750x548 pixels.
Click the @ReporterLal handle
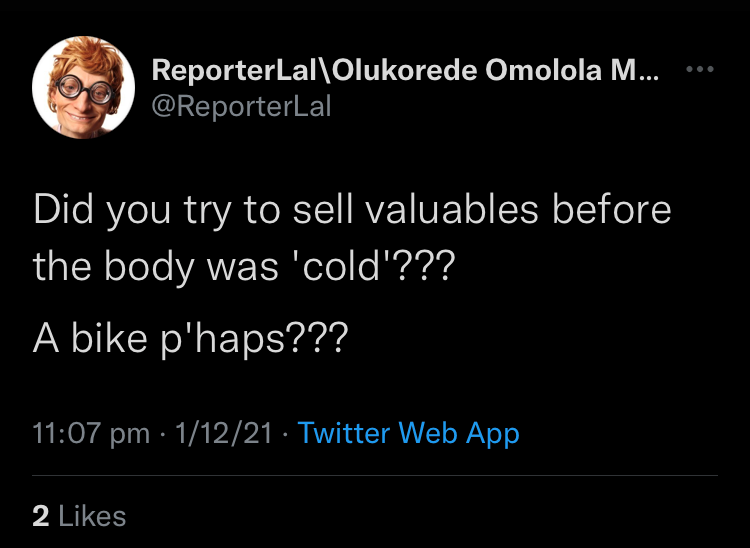241,105
